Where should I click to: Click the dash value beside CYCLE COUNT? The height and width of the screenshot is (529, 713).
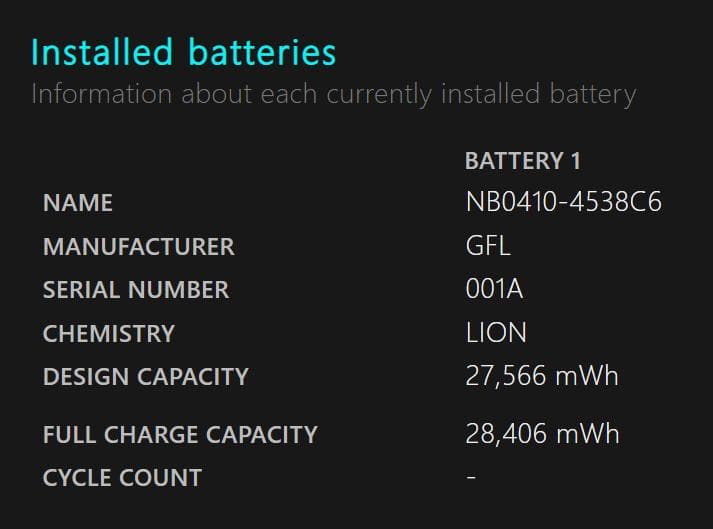(x=471, y=478)
